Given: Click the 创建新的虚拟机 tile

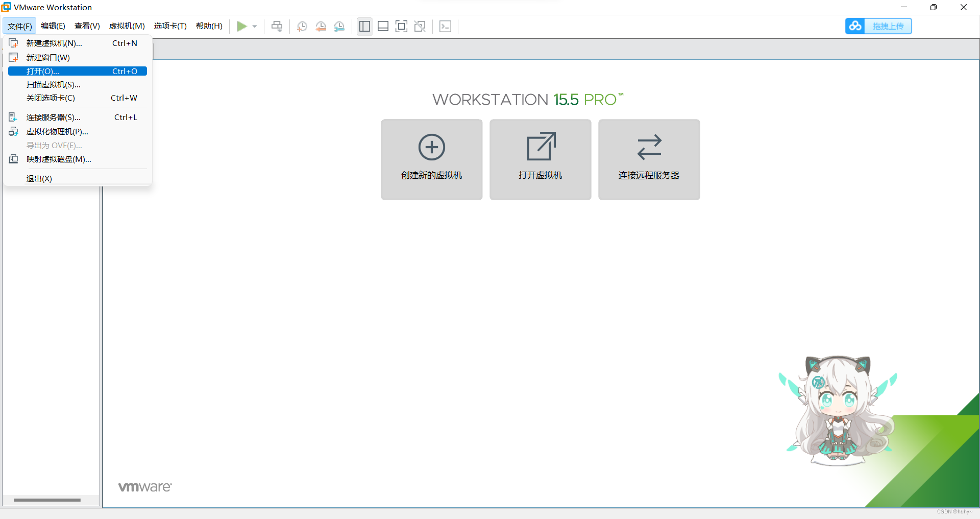Looking at the screenshot, I should point(432,159).
